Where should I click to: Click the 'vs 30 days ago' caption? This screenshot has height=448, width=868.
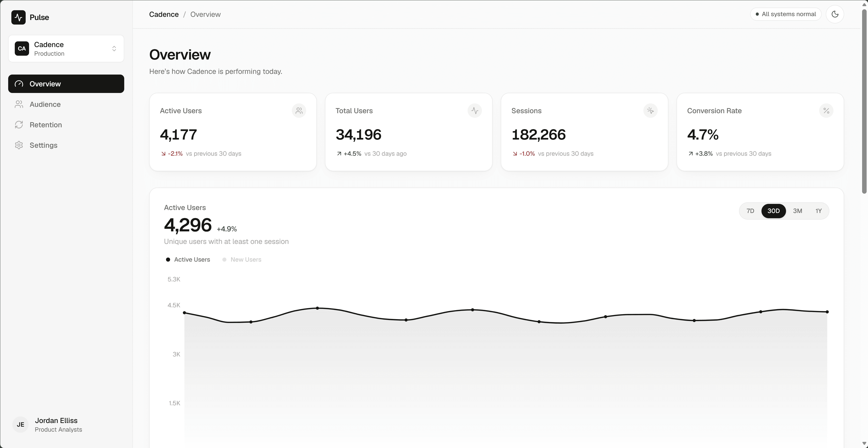pyautogui.click(x=385, y=153)
